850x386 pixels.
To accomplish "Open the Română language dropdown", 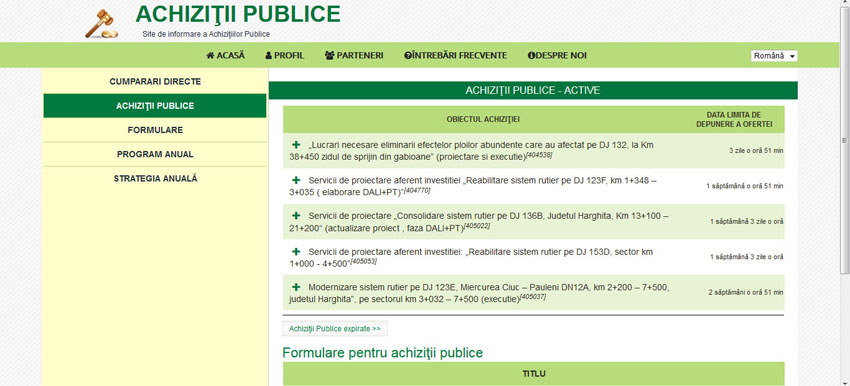I will coord(774,56).
